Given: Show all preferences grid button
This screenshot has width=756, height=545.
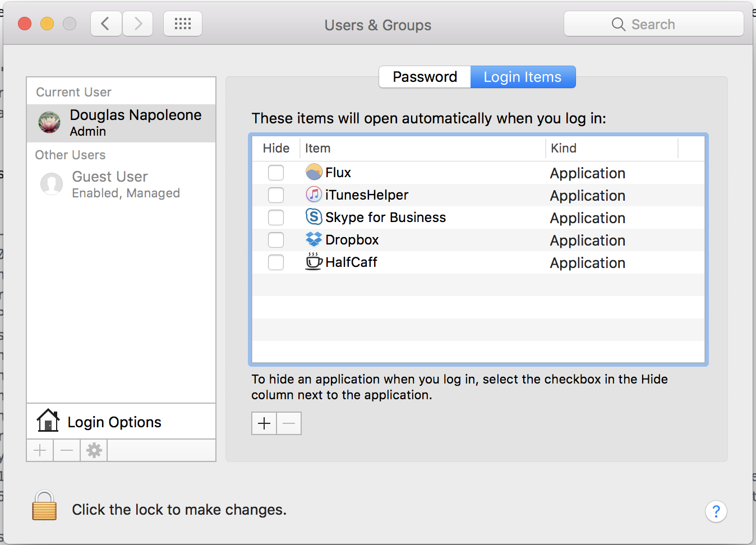Looking at the screenshot, I should point(183,24).
